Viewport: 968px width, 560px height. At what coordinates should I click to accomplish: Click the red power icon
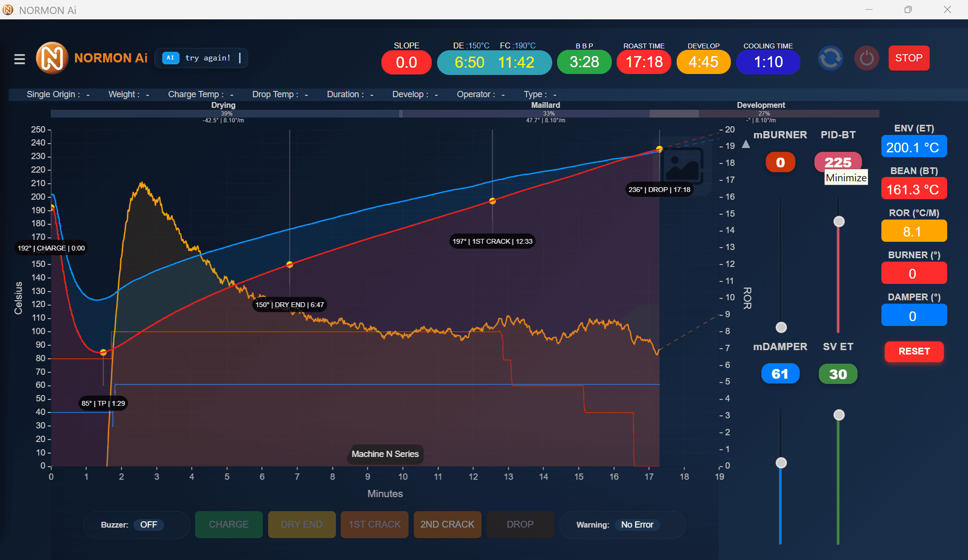pos(866,59)
